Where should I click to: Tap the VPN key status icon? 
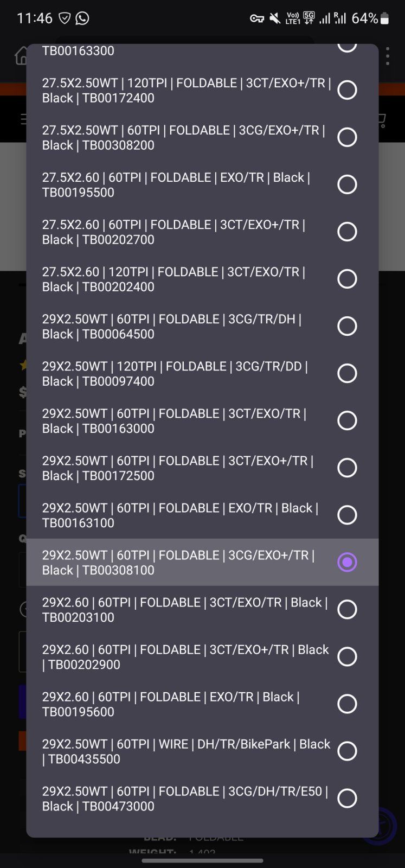(256, 18)
